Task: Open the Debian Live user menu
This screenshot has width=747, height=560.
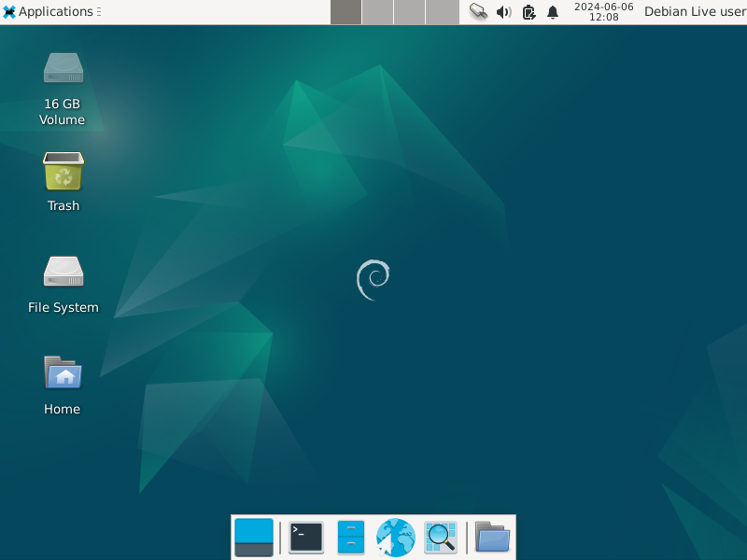Action: (x=695, y=12)
